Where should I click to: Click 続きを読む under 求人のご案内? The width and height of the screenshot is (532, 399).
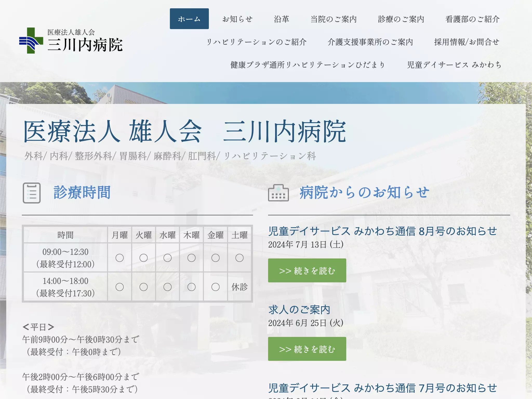[307, 349]
